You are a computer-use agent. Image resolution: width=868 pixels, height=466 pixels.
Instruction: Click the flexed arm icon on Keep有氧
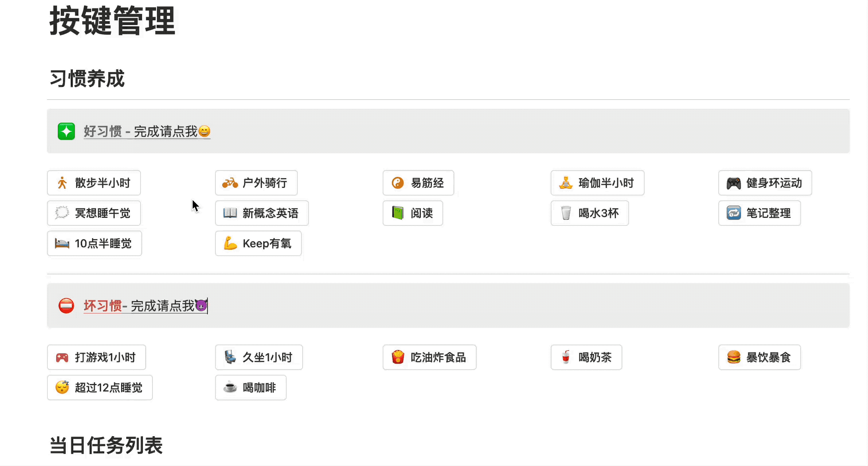[230, 243]
